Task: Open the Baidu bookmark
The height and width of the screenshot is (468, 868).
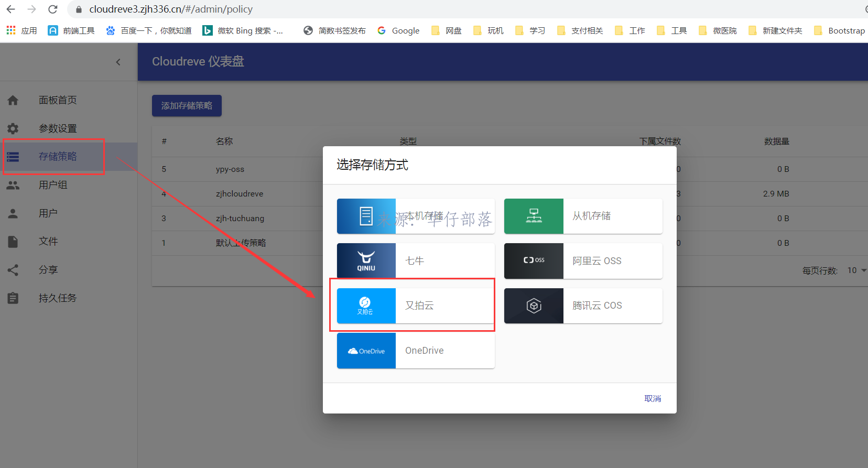Action: (148, 31)
